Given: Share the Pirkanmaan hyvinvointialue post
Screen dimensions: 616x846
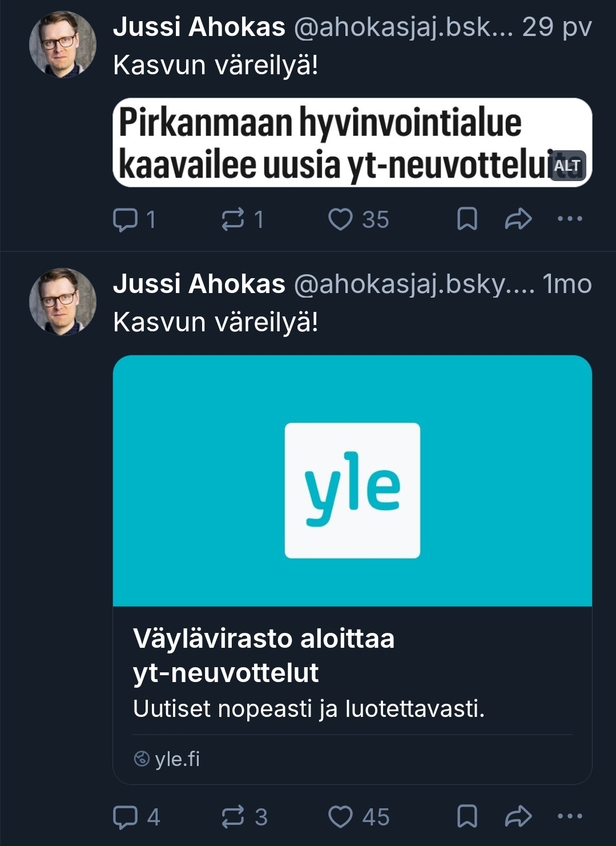Looking at the screenshot, I should pyautogui.click(x=518, y=219).
